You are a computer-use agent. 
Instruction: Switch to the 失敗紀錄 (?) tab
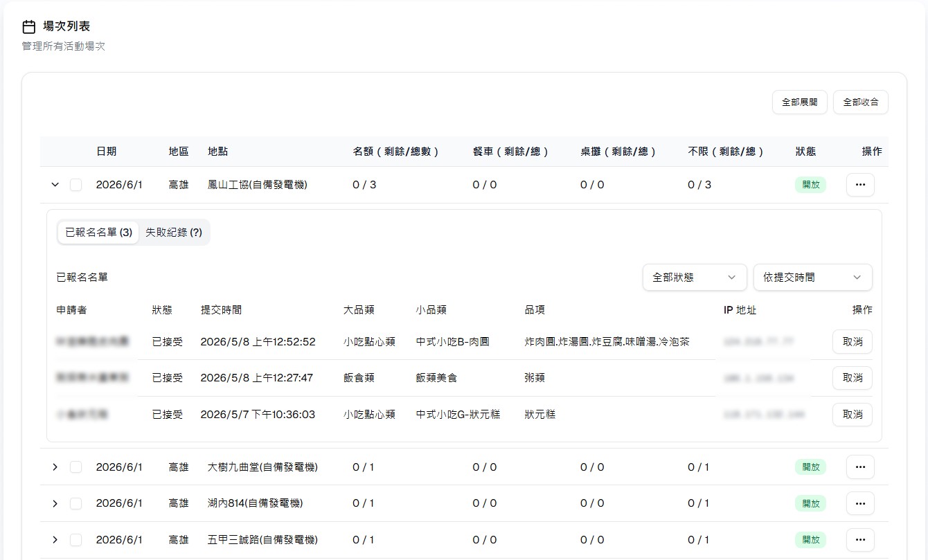(x=174, y=233)
